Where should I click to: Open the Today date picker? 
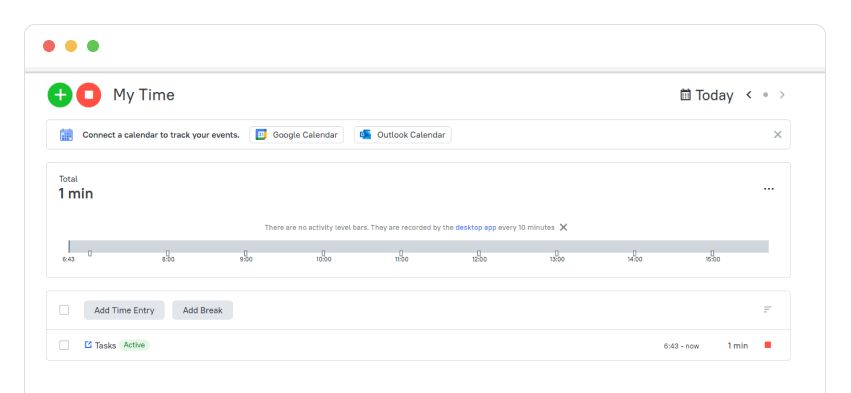pos(707,95)
